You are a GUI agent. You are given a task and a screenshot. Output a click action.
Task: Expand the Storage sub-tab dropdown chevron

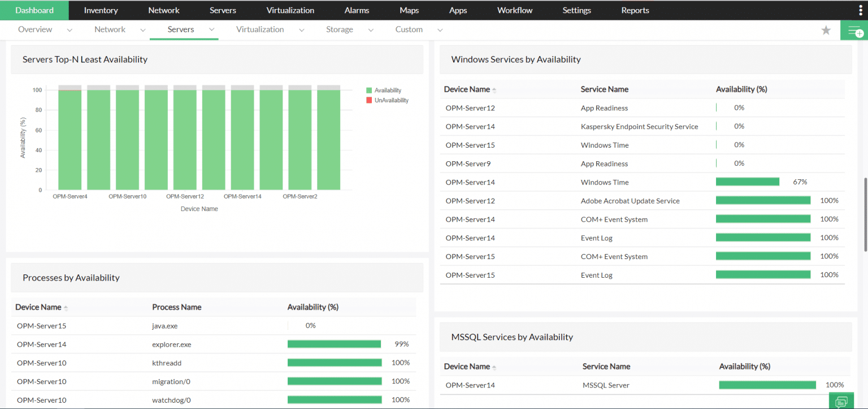click(x=371, y=30)
